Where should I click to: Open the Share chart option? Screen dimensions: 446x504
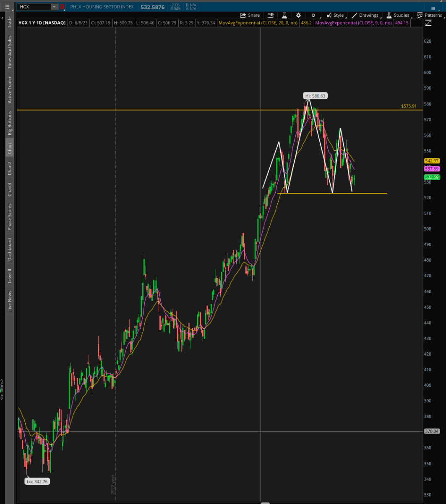250,15
